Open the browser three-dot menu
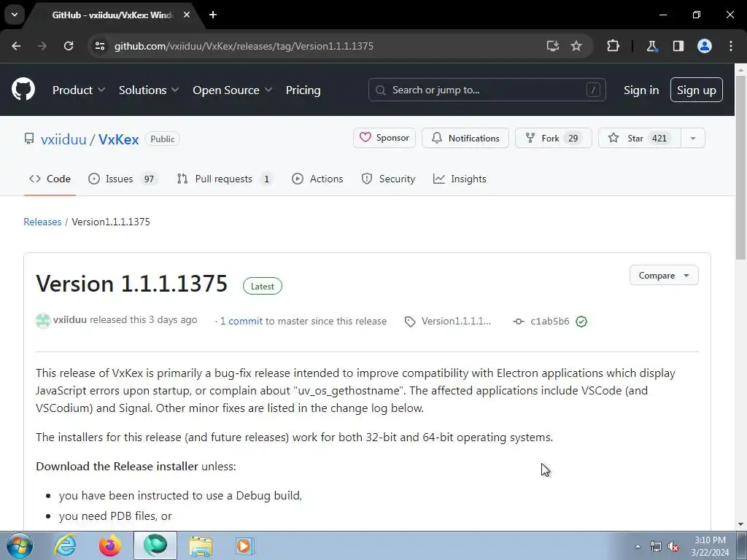This screenshot has width=747, height=560. coord(731,46)
